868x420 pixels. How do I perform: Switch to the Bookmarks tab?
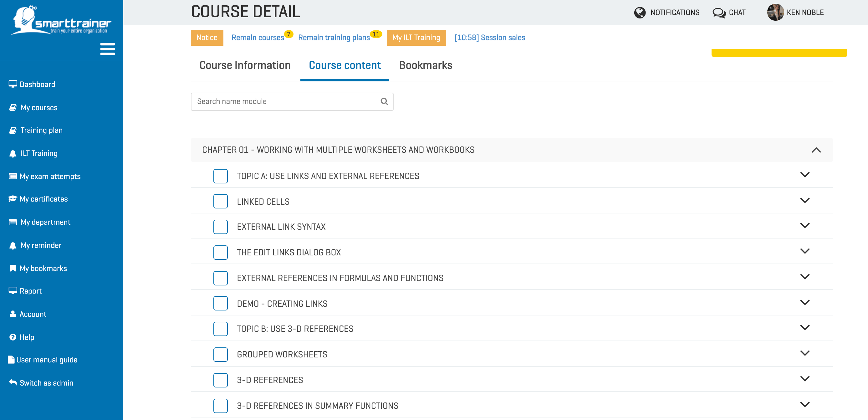(x=426, y=66)
